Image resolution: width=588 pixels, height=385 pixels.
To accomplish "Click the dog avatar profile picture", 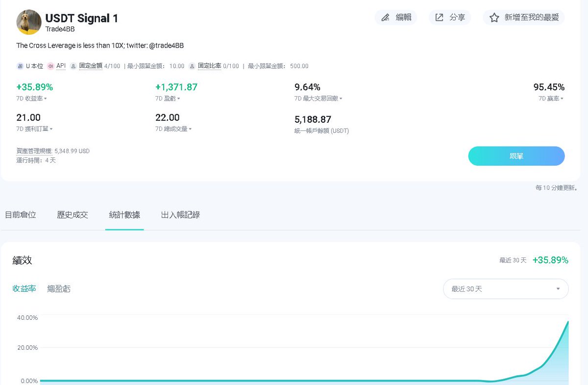I will click(29, 22).
